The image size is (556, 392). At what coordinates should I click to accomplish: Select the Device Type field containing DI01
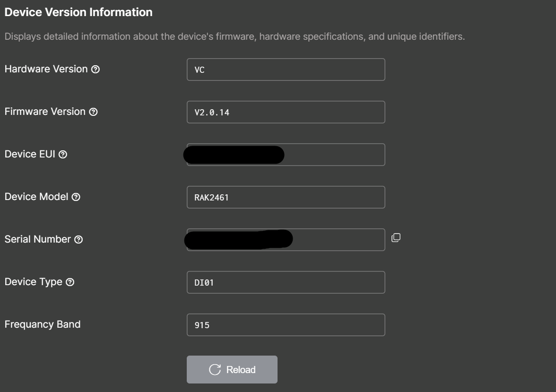[286, 282]
